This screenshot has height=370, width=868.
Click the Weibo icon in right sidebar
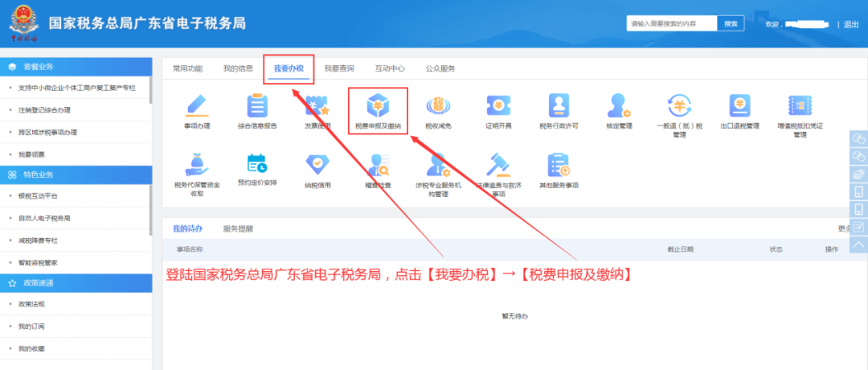pyautogui.click(x=858, y=174)
